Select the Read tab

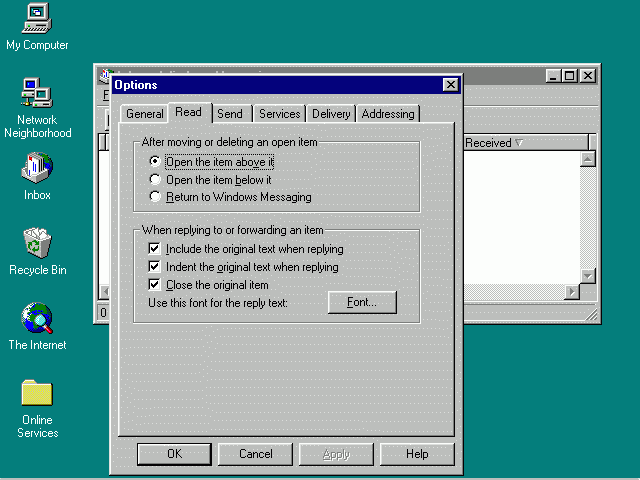(x=189, y=112)
